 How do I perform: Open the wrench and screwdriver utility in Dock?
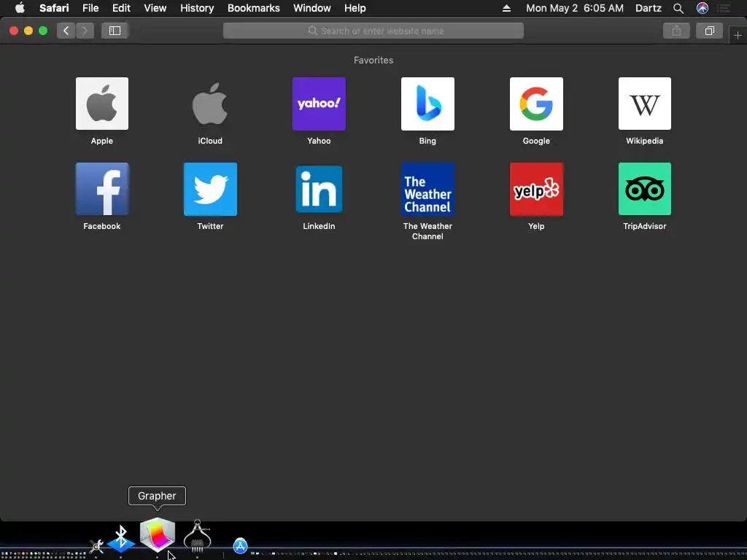97,546
